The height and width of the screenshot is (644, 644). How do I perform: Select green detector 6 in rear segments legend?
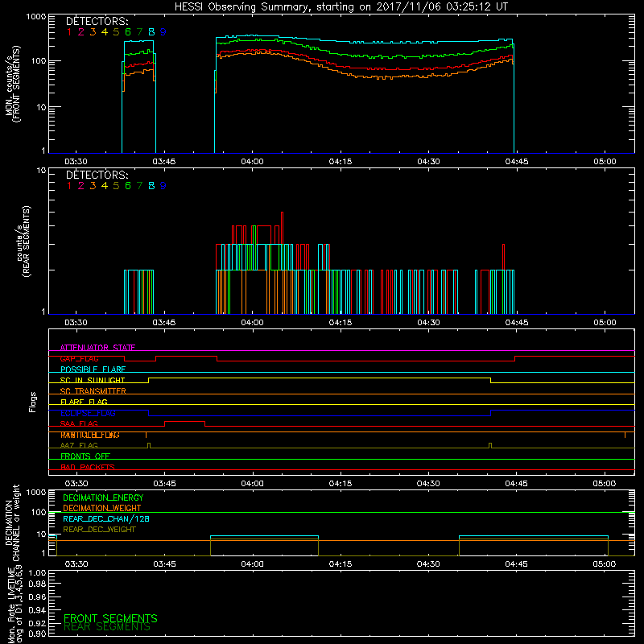tap(128, 186)
